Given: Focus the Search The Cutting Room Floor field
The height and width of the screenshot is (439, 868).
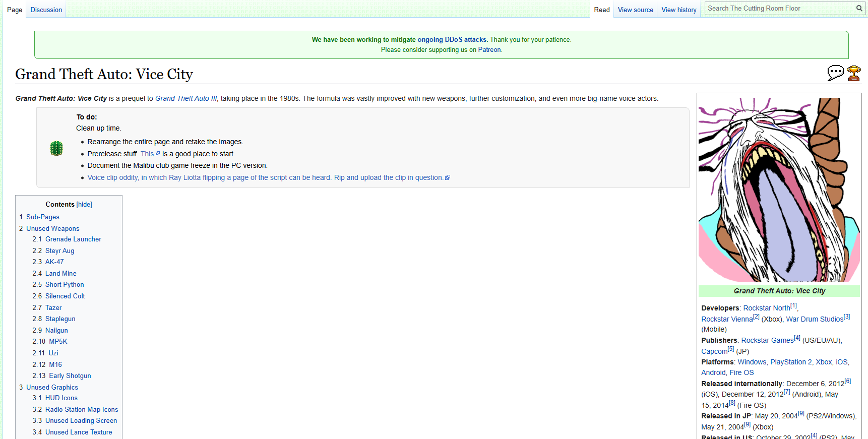Looking at the screenshot, I should tap(780, 8).
